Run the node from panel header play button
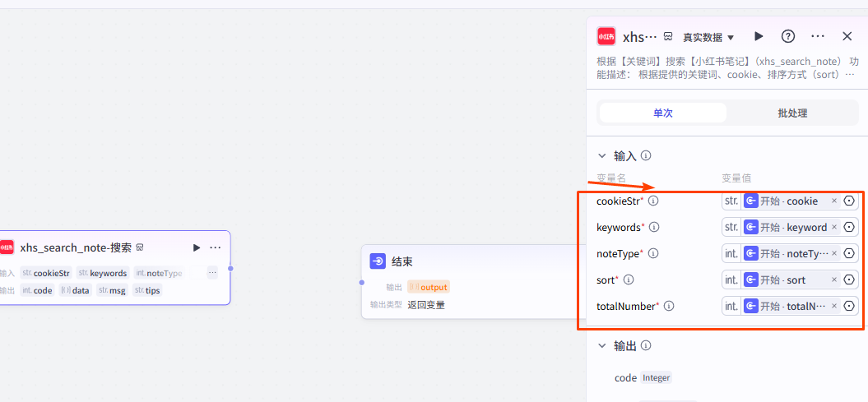This screenshot has width=868, height=402. coord(759,36)
